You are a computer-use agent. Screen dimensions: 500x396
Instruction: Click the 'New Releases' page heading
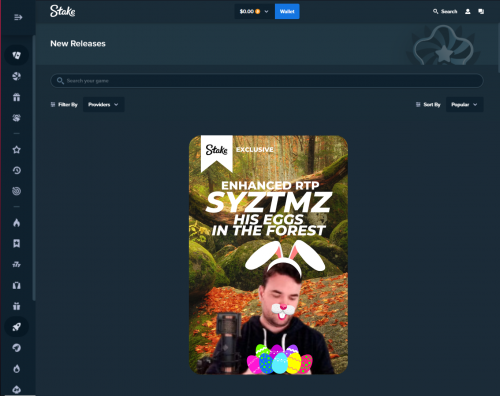point(78,44)
